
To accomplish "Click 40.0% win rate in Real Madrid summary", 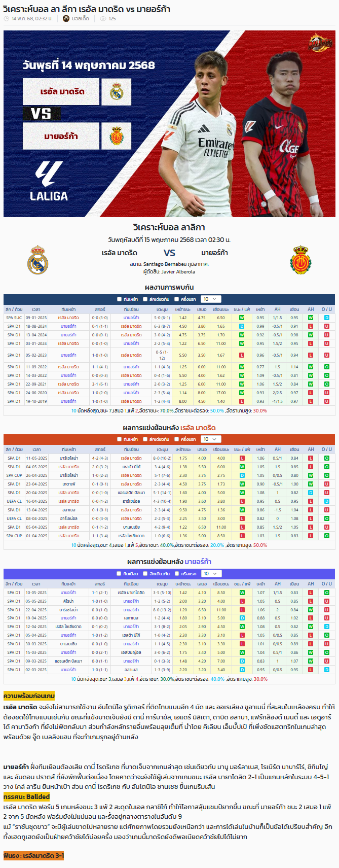I will (x=167, y=545).
